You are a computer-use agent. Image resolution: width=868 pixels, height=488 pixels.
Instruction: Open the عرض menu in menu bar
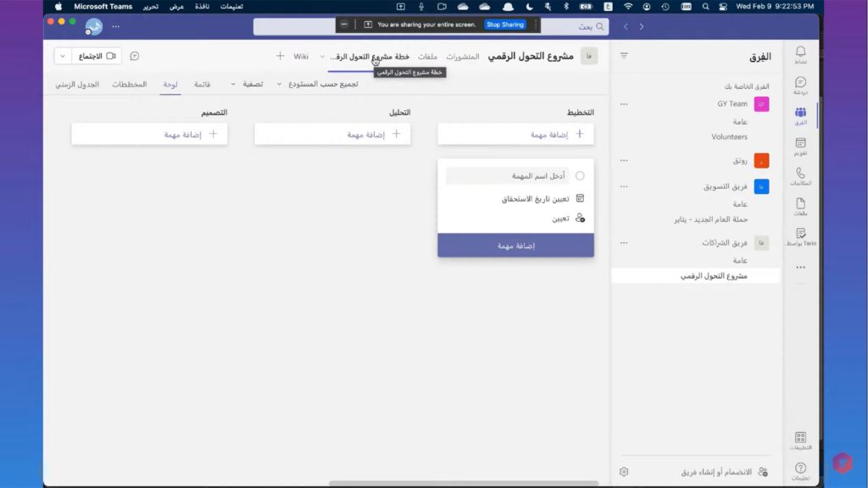pos(176,7)
